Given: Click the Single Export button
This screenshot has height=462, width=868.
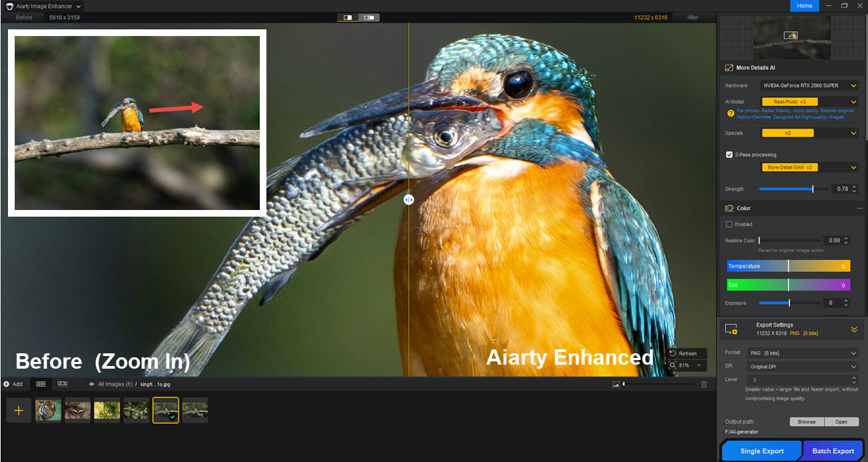Looking at the screenshot, I should point(762,451).
